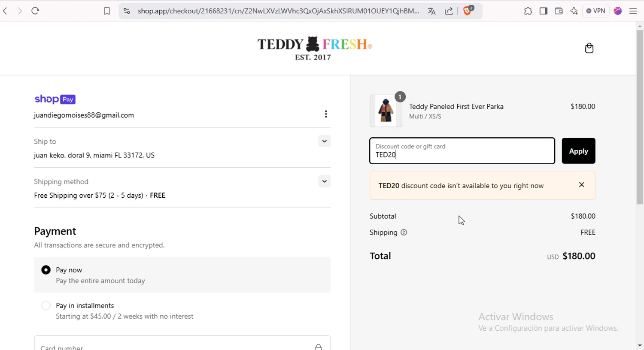
Task: Open the browser main hamburger menu
Action: 633,11
